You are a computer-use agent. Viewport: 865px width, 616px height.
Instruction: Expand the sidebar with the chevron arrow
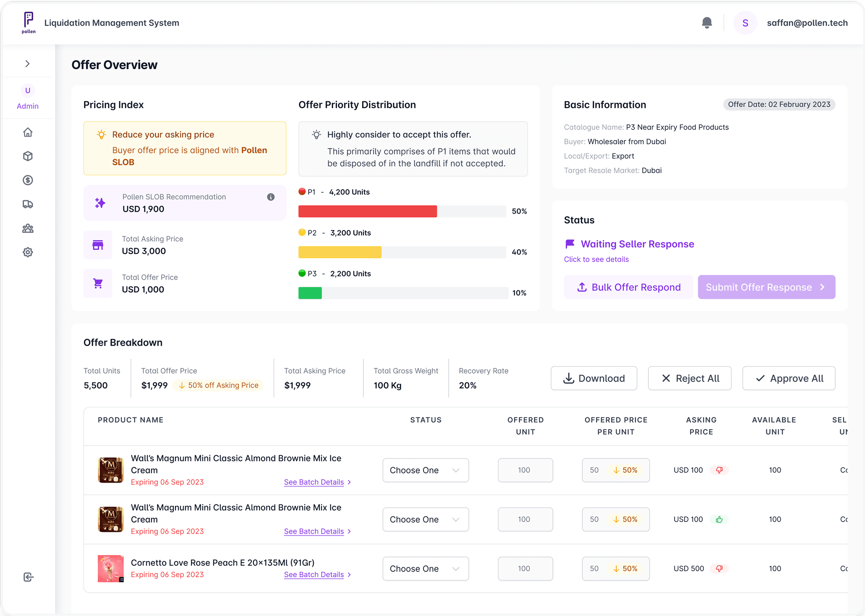(x=27, y=64)
